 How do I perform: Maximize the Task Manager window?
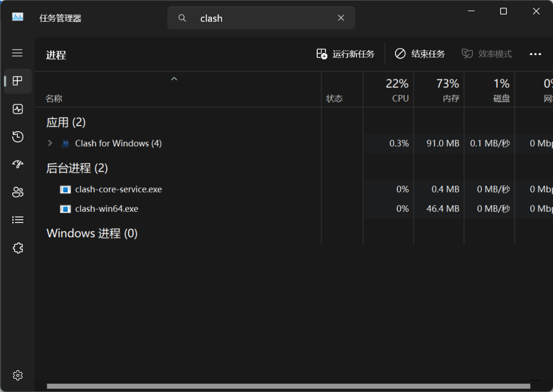[503, 11]
